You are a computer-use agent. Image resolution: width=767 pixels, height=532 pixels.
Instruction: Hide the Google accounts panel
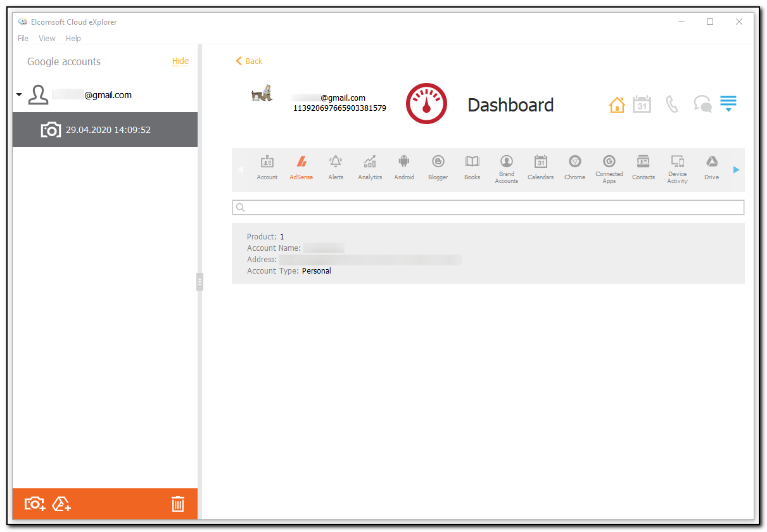click(181, 61)
